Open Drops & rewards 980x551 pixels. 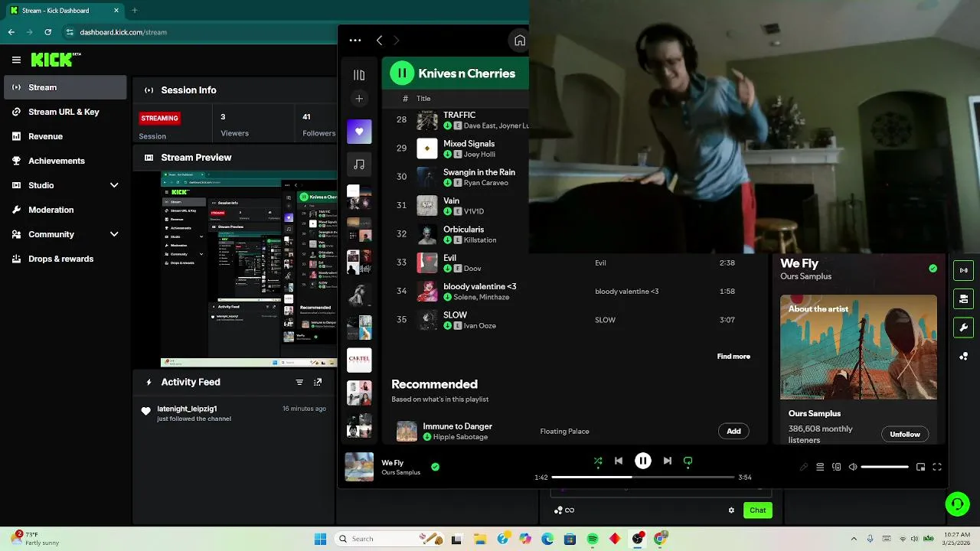(65, 259)
